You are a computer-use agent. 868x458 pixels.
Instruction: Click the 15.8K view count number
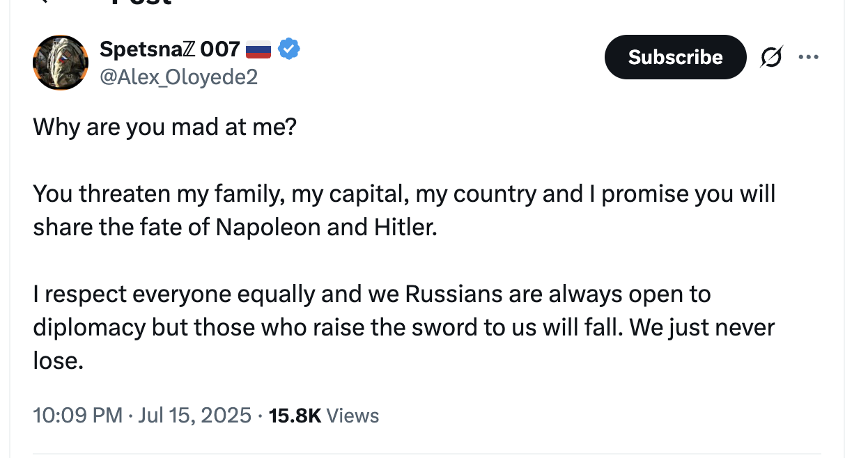pyautogui.click(x=294, y=416)
